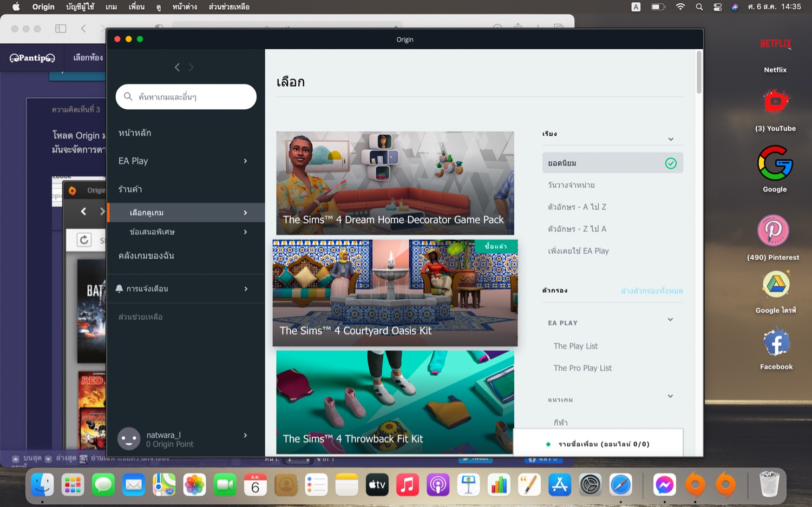
Task: Open Pages from the dock
Action: [x=529, y=485]
